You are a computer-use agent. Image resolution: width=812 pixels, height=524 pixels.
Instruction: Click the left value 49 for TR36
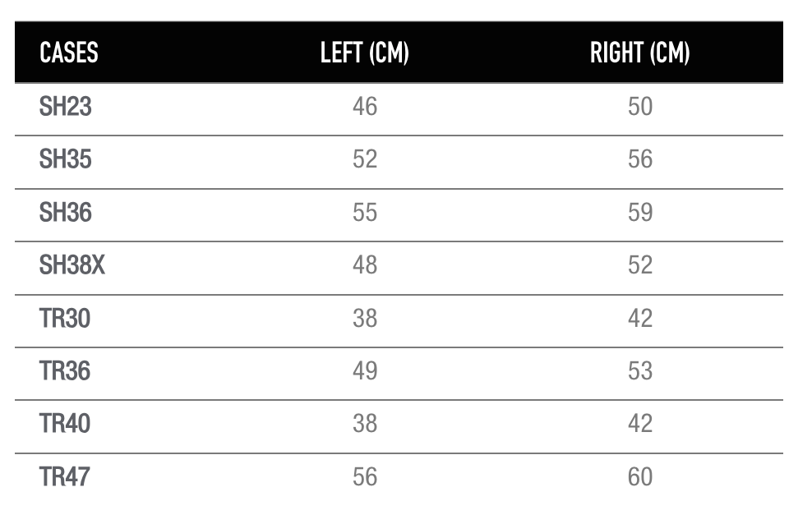pyautogui.click(x=365, y=371)
